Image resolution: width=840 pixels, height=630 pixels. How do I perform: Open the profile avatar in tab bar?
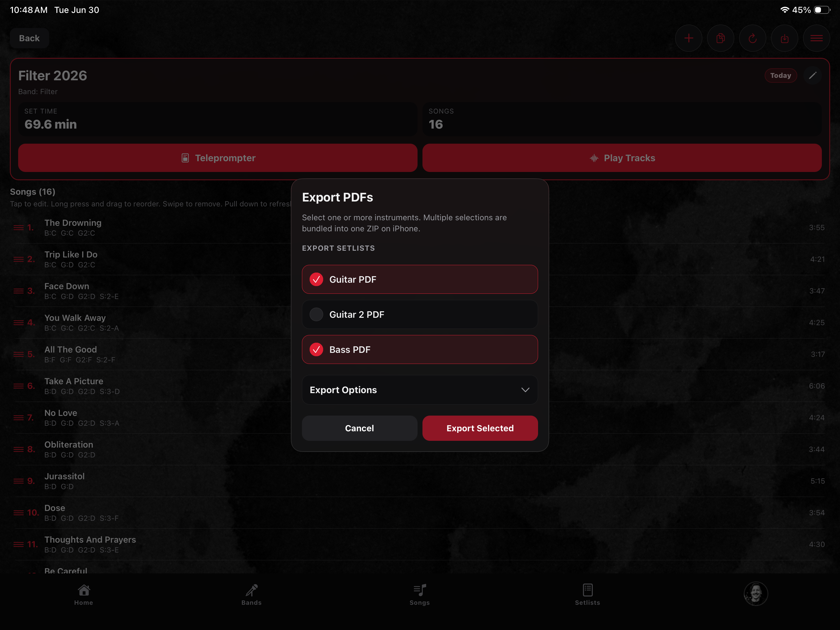(x=756, y=593)
